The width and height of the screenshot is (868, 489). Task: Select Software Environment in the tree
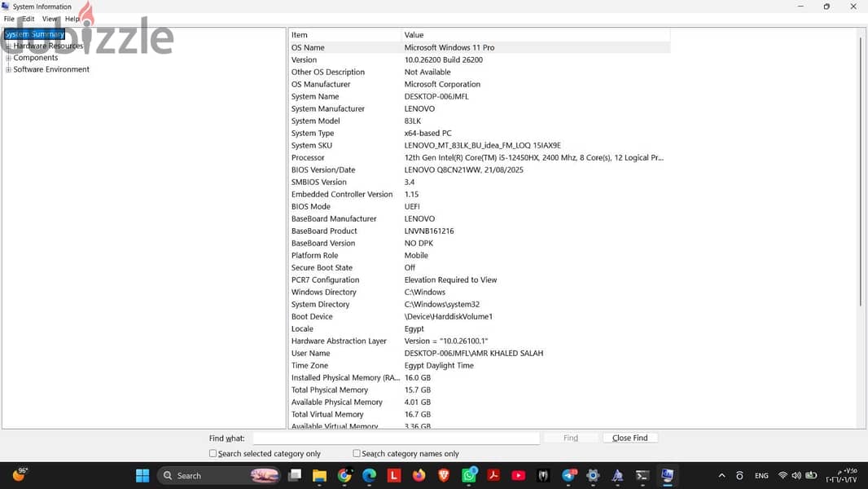tap(51, 69)
